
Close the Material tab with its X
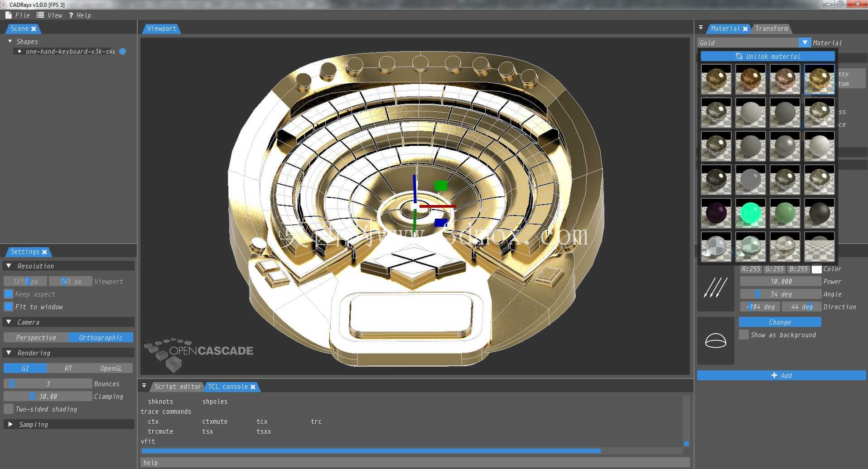pyautogui.click(x=745, y=29)
